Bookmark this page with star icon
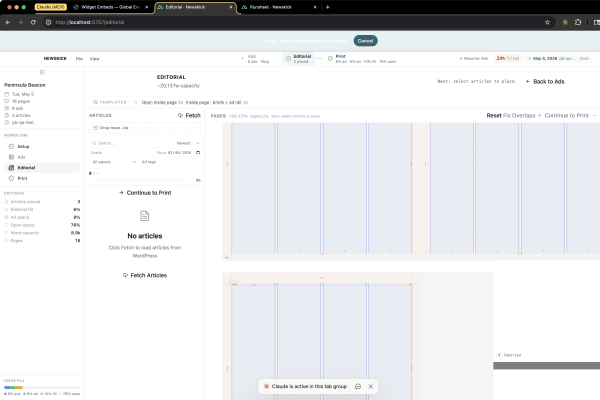 [x=547, y=22]
